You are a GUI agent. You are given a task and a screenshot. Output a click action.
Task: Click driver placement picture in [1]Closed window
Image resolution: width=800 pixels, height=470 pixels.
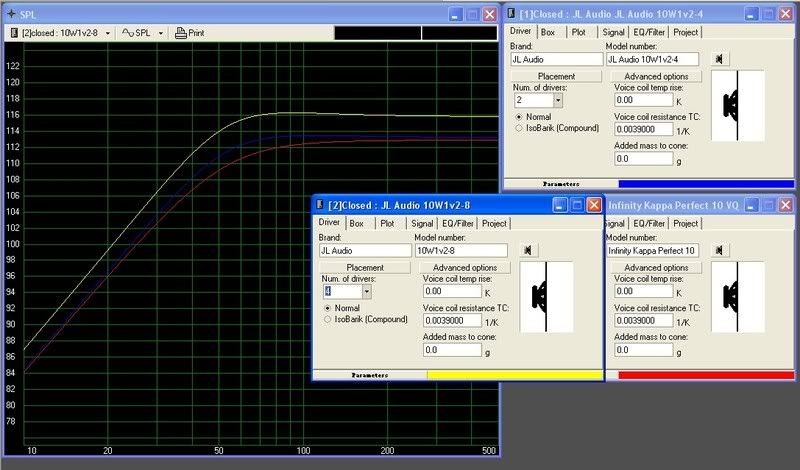(738, 106)
